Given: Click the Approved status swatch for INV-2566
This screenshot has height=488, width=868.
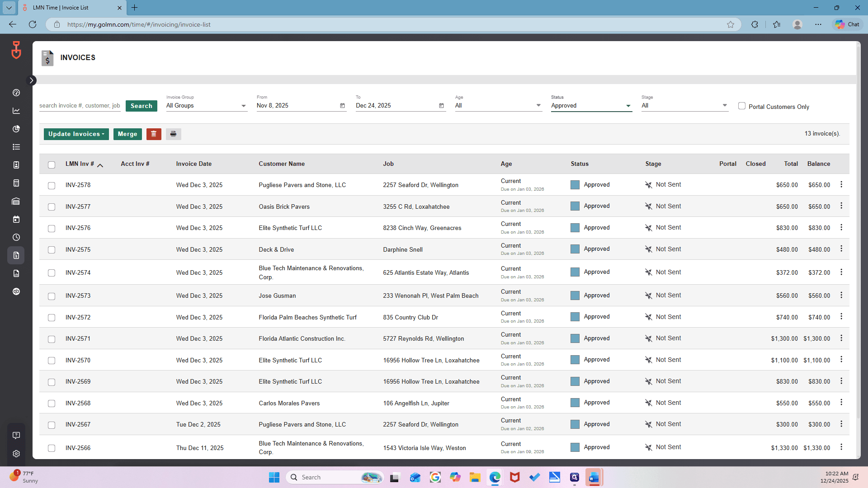Looking at the screenshot, I should point(575,447).
